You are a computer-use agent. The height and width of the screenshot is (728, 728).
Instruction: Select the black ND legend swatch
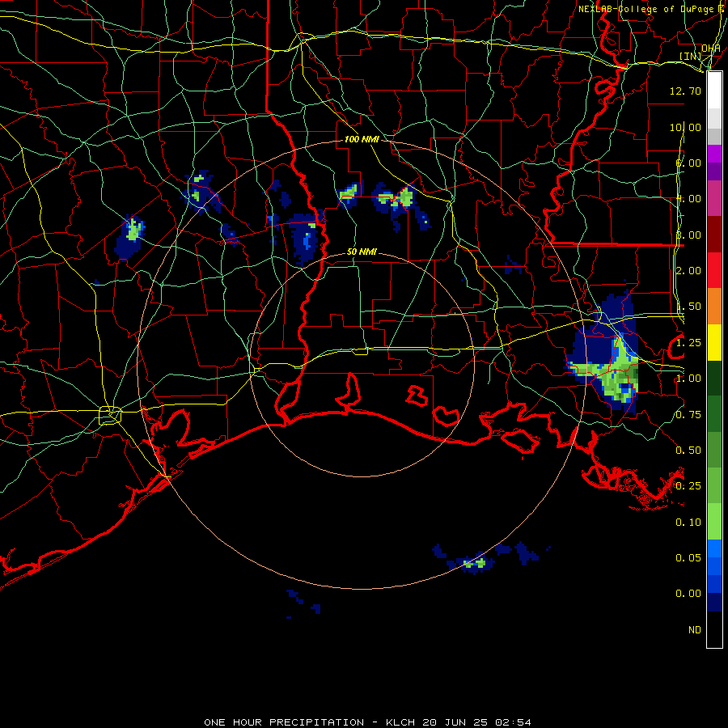point(714,629)
